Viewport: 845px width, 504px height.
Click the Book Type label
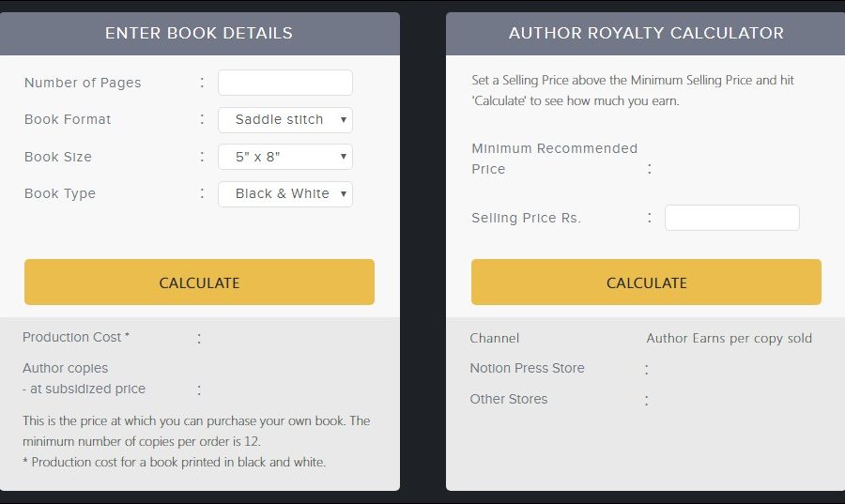60,193
